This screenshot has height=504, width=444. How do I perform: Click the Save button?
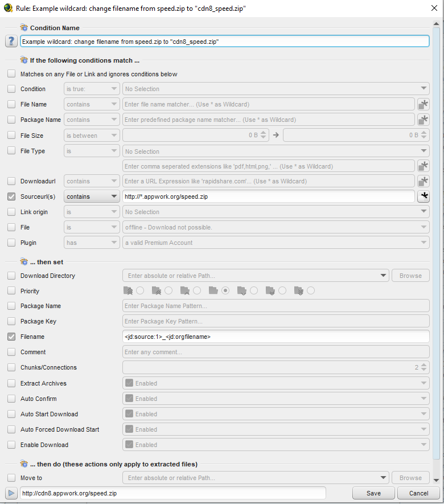click(x=373, y=493)
